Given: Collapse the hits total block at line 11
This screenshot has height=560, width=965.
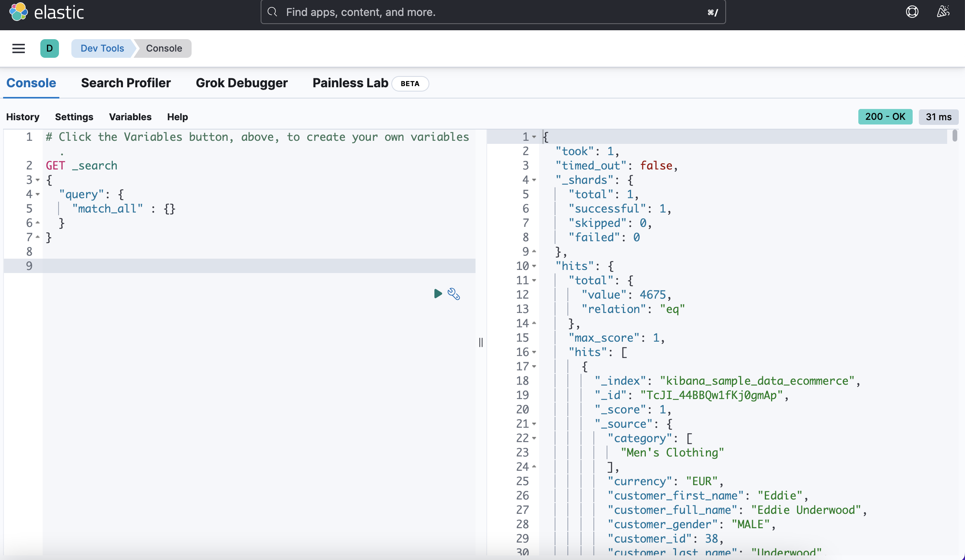Looking at the screenshot, I should point(534,280).
